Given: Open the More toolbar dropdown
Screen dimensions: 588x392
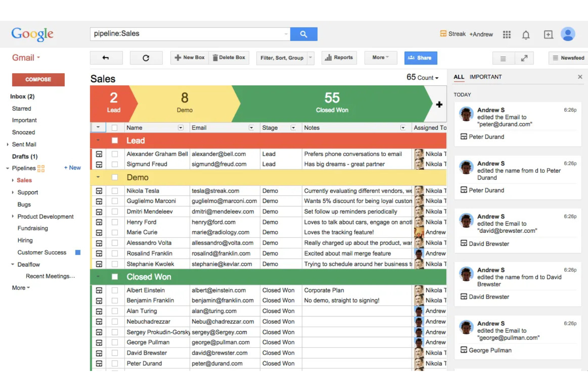Looking at the screenshot, I should pyautogui.click(x=380, y=58).
